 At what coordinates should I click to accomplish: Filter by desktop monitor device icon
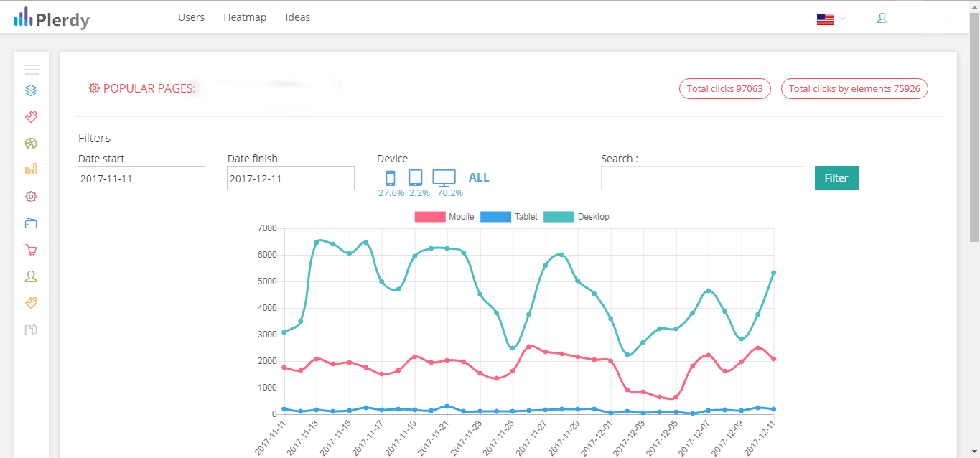444,178
